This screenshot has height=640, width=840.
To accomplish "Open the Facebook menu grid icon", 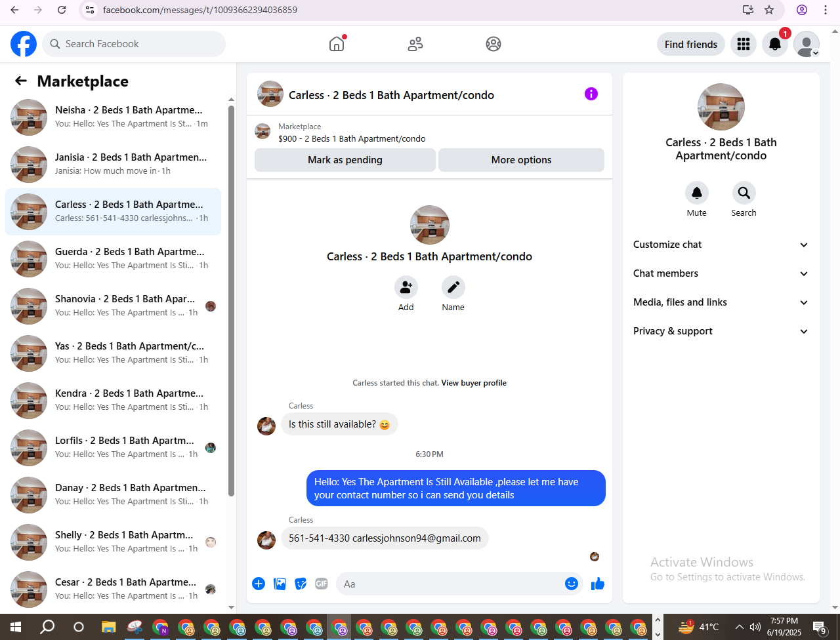I will click(744, 44).
